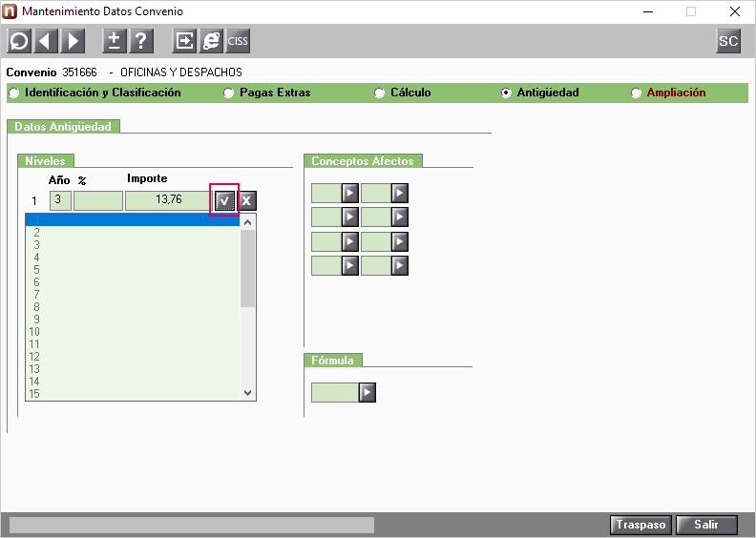
Task: Open fourth row right Conceptos Afectos arrow
Action: [x=400, y=265]
